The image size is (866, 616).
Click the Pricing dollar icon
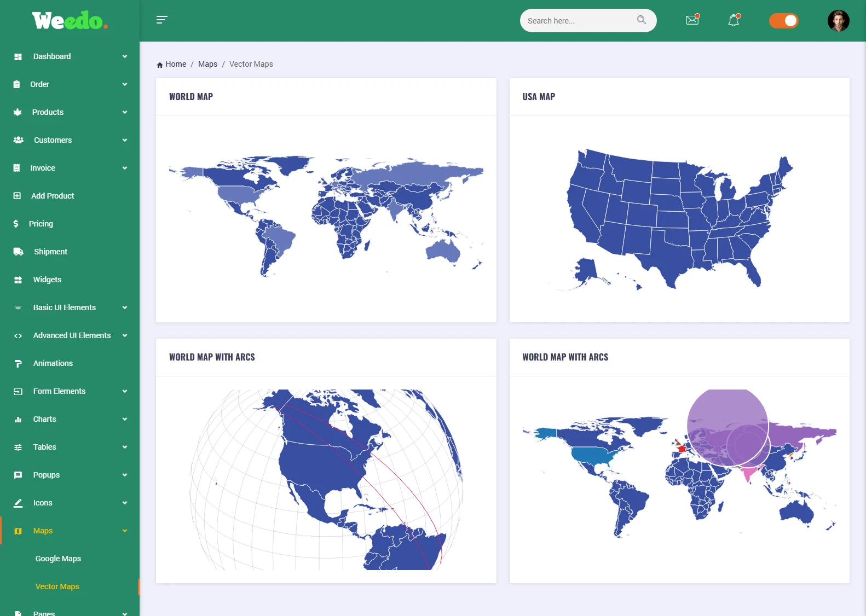click(x=16, y=224)
